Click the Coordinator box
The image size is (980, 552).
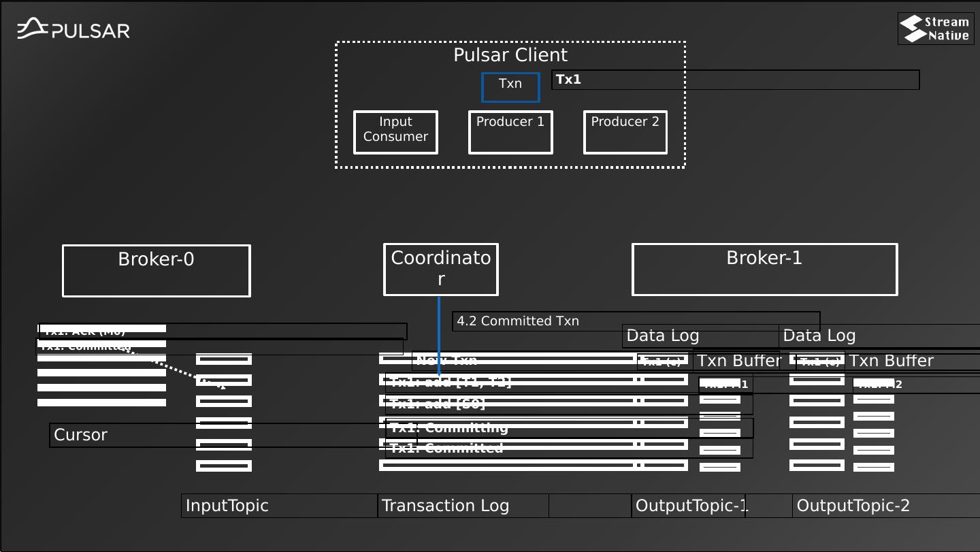tap(441, 270)
